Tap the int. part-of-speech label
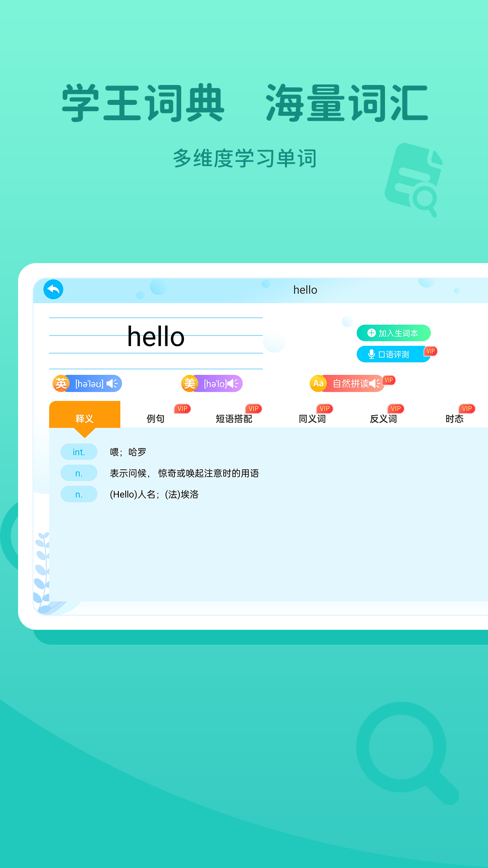Screen dimensions: 488x868 point(79,452)
